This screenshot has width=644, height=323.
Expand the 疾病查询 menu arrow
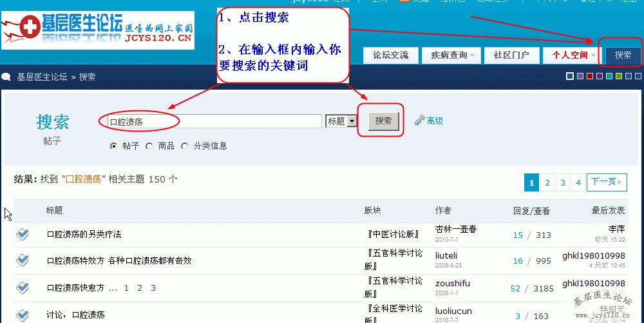pyautogui.click(x=473, y=55)
